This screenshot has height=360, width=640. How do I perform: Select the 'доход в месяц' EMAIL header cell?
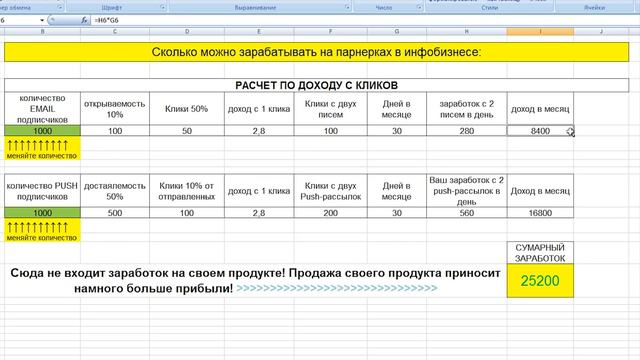(x=540, y=109)
